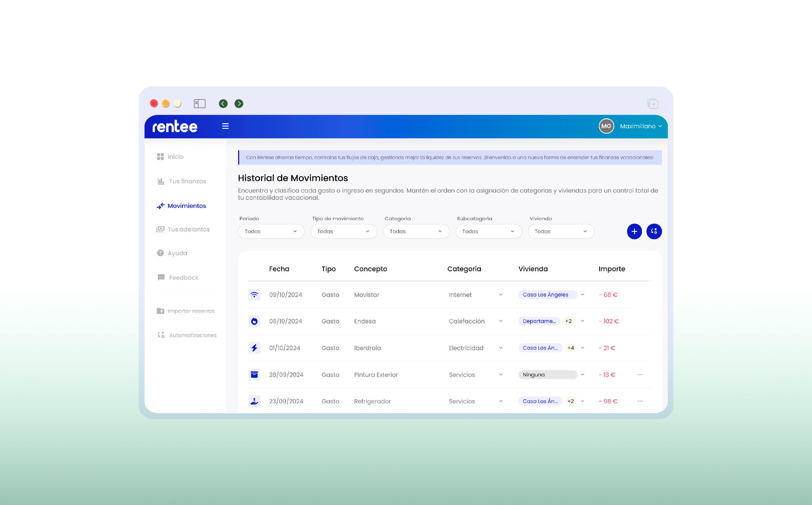Open Tus adelantos sidebar item

pyautogui.click(x=188, y=229)
